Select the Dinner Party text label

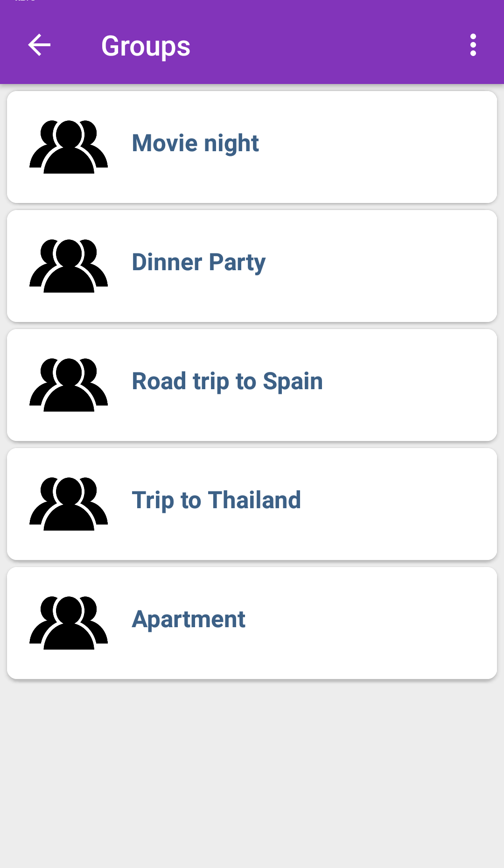point(198,262)
